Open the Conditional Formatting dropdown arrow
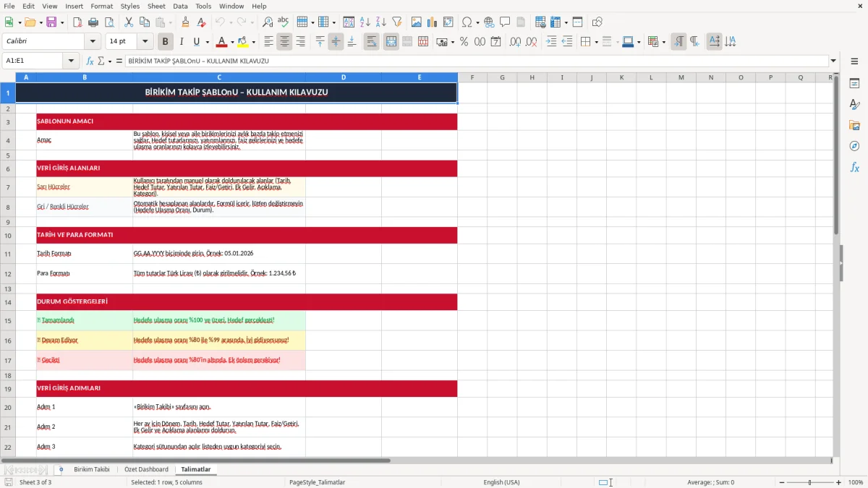 click(x=663, y=42)
